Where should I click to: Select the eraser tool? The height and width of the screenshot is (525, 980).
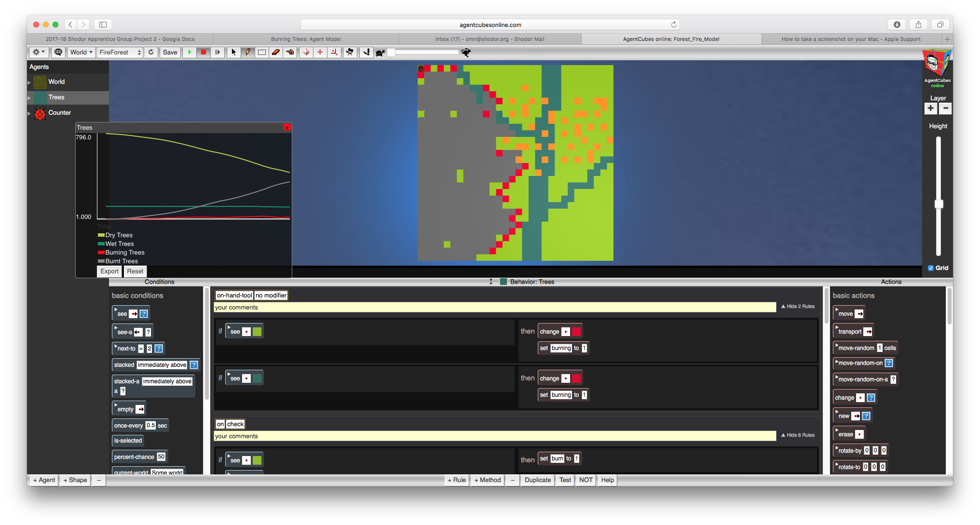pyautogui.click(x=276, y=52)
